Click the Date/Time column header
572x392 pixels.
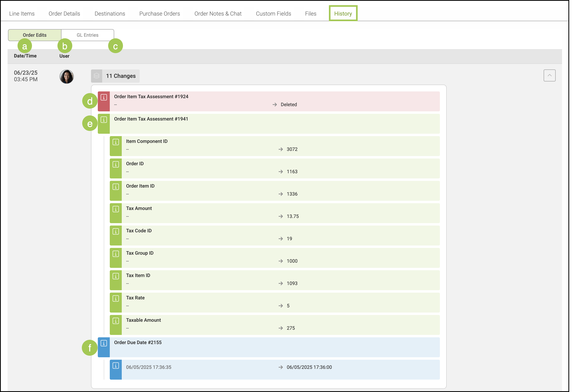25,56
